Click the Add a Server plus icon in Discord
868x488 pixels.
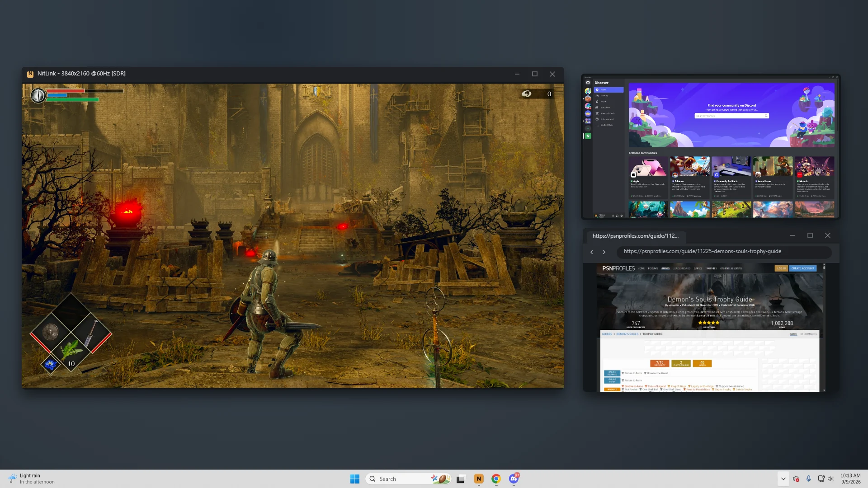pyautogui.click(x=588, y=128)
